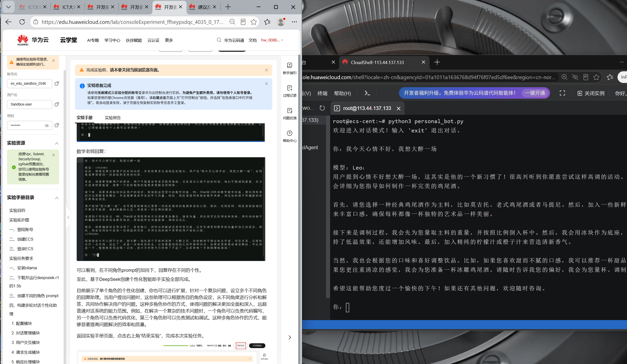This screenshot has height=364, width=627.
Task: Click the terminal prompt icon in CloudShell toolbar
Action: [x=367, y=93]
